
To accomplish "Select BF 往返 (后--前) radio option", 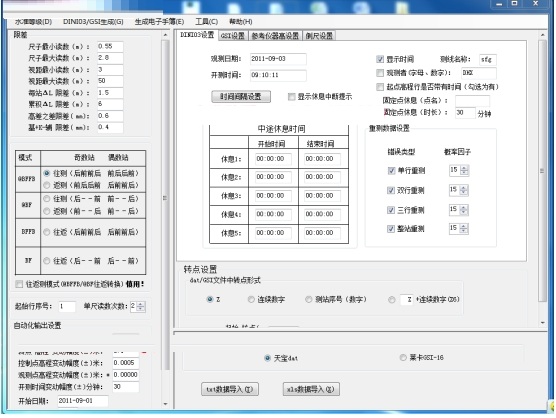I will [x=46, y=261].
